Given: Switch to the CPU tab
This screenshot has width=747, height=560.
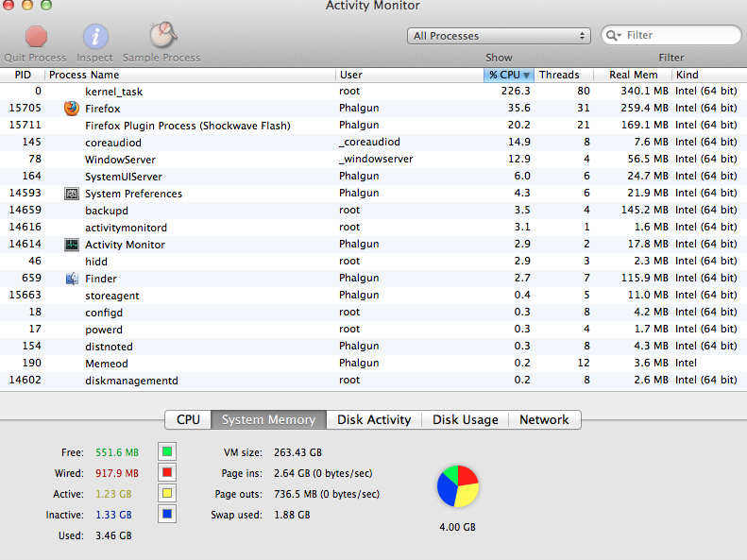Looking at the screenshot, I should click(188, 419).
